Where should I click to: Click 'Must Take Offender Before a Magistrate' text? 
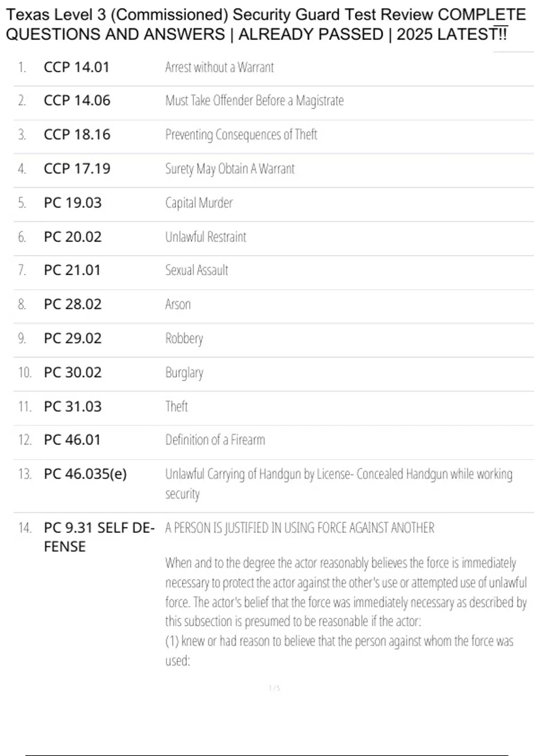coord(255,101)
